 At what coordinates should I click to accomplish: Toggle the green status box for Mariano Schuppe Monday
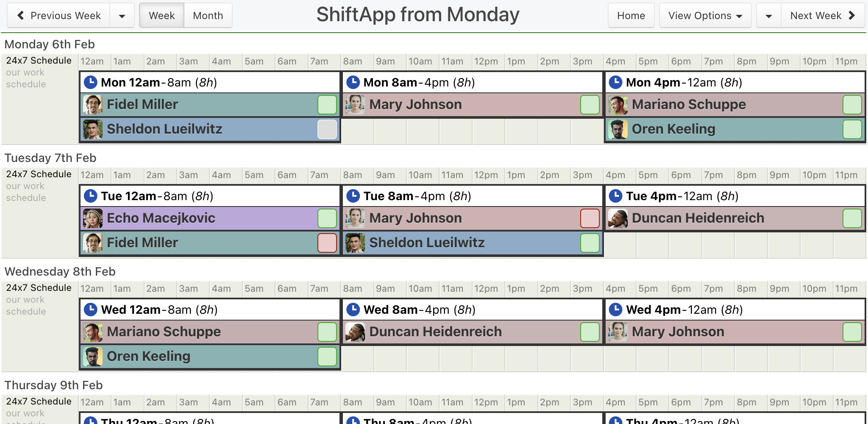point(852,105)
